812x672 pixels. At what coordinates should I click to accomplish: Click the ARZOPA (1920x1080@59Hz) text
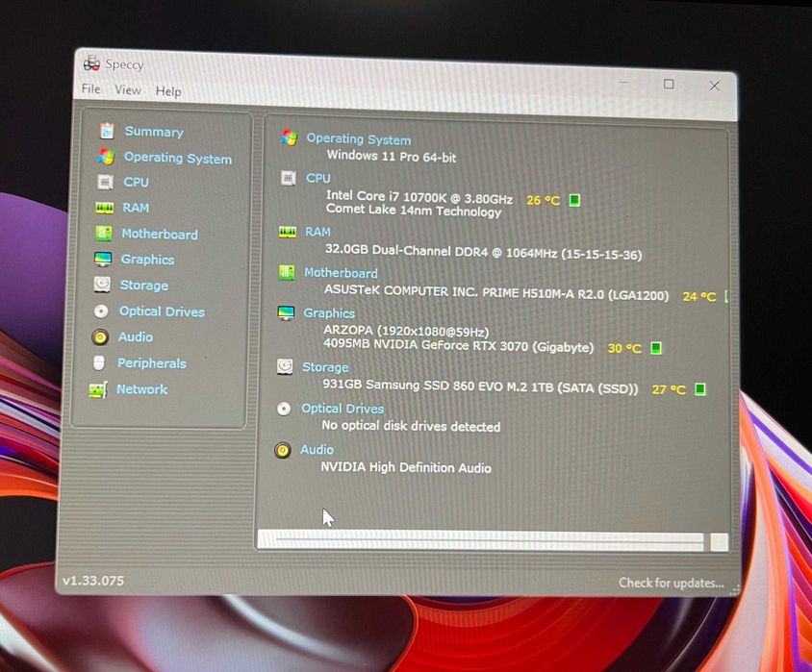(406, 331)
